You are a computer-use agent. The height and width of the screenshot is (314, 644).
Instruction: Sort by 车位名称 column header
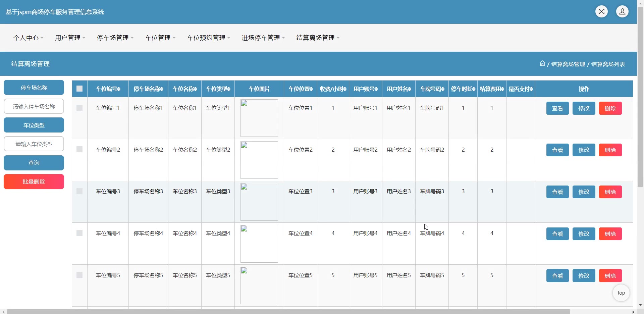(x=185, y=89)
